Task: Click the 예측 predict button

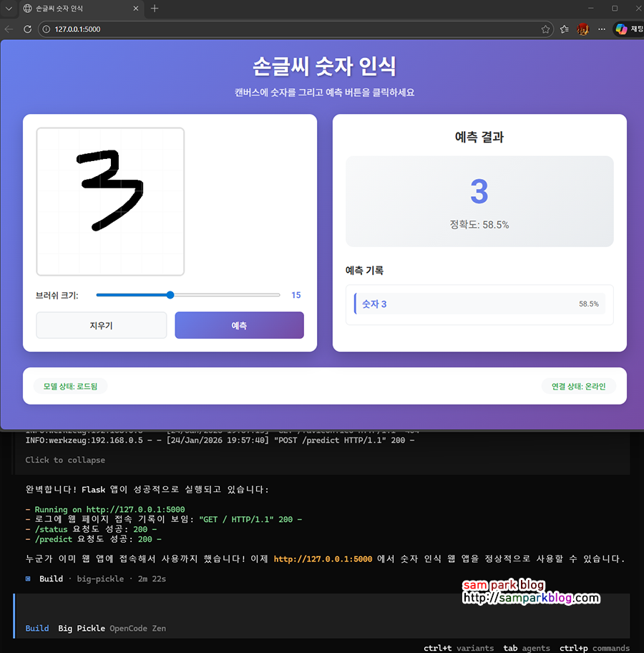Action: 240,325
